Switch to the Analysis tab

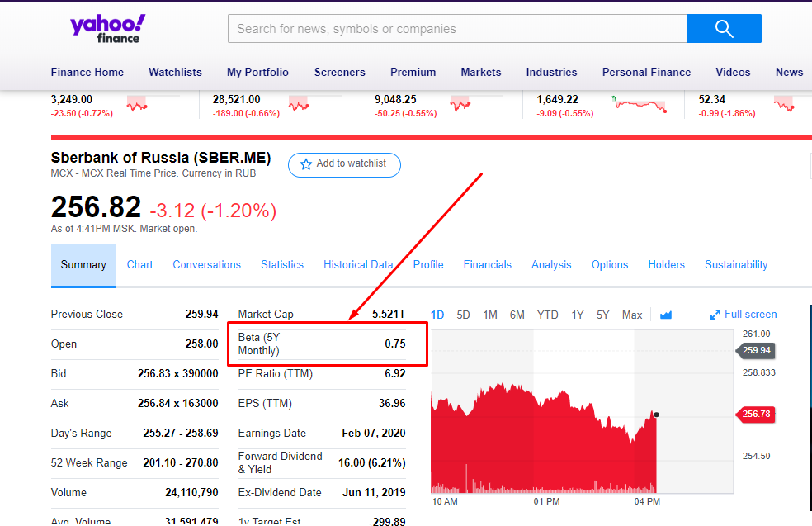pyautogui.click(x=551, y=265)
